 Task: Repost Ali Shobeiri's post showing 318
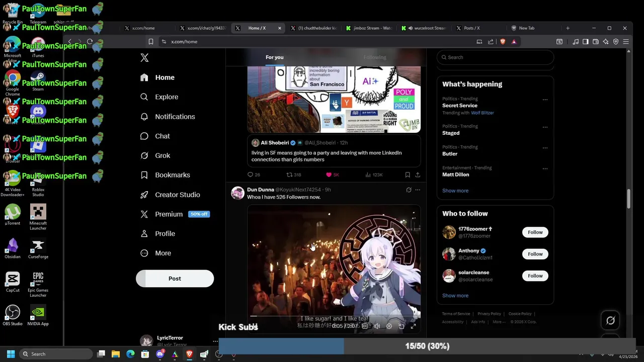(x=293, y=175)
